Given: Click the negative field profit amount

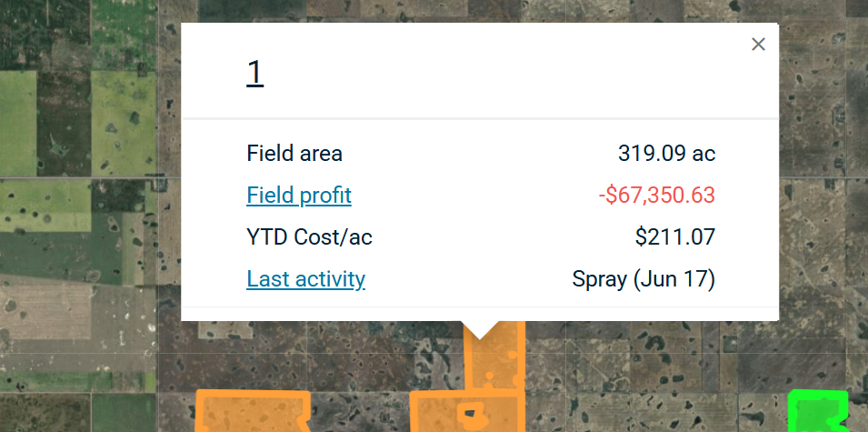Looking at the screenshot, I should [x=656, y=196].
